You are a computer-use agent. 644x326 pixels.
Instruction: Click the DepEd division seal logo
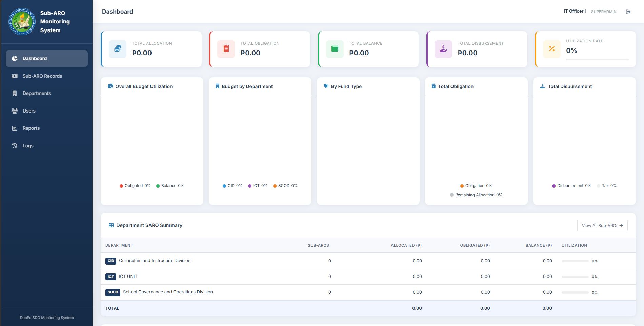click(x=22, y=22)
